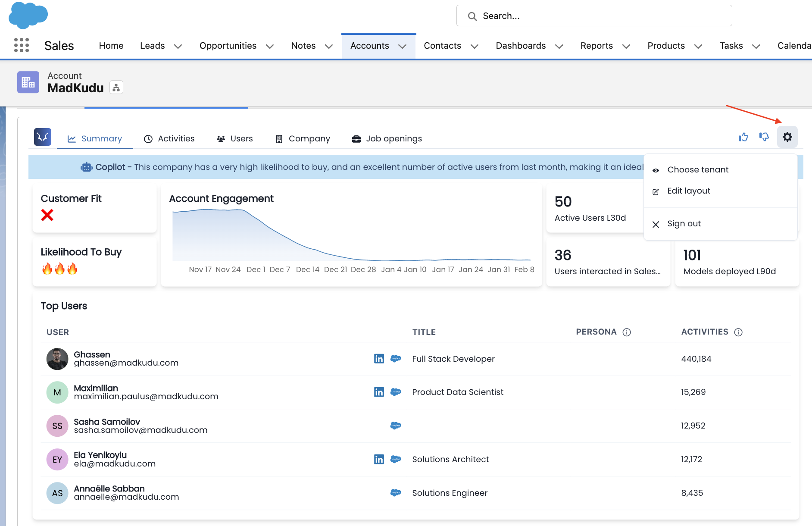The width and height of the screenshot is (812, 526).
Task: Click Maximilian's M avatar
Action: 57,392
